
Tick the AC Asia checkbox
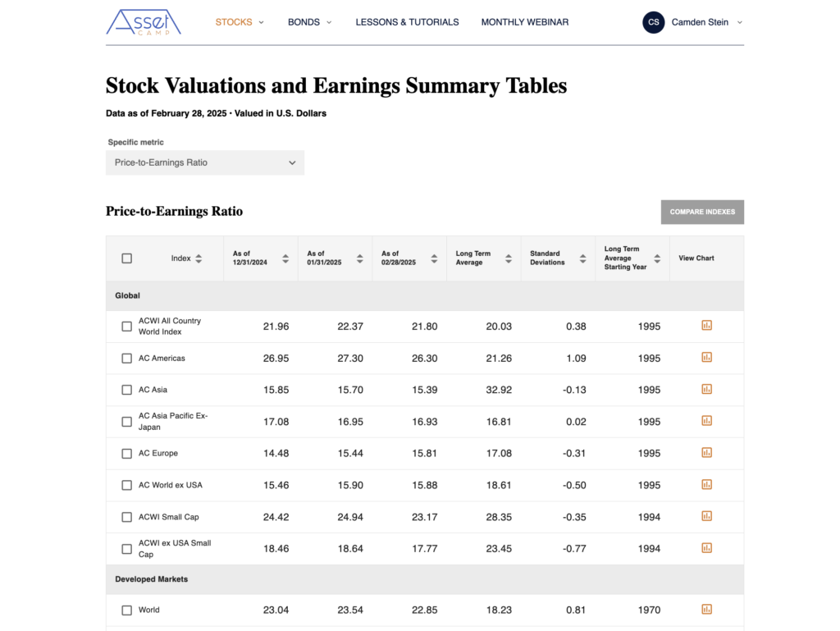[127, 390]
